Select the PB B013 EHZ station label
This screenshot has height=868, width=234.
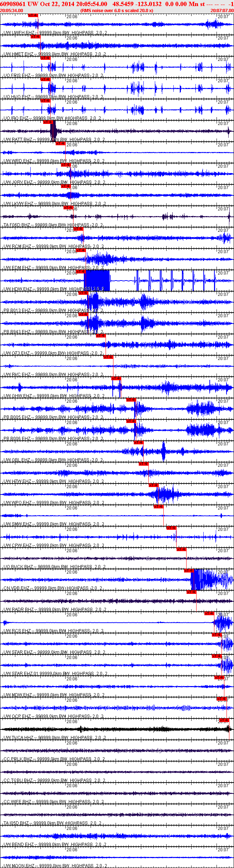coord(17,310)
